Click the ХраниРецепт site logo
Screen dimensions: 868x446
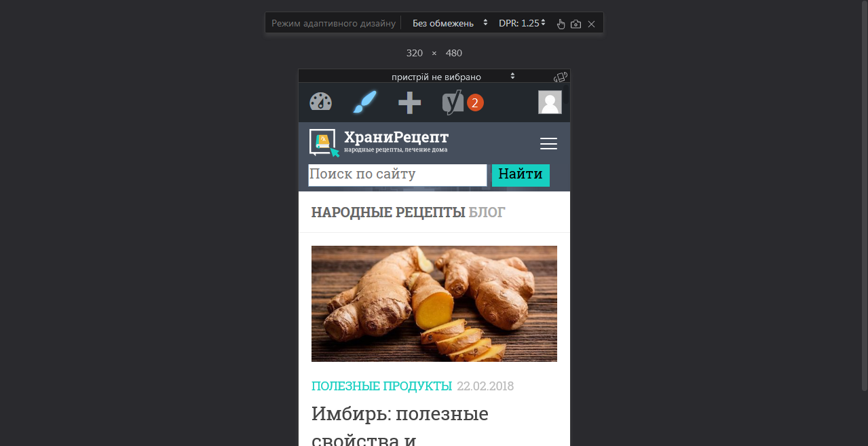379,143
